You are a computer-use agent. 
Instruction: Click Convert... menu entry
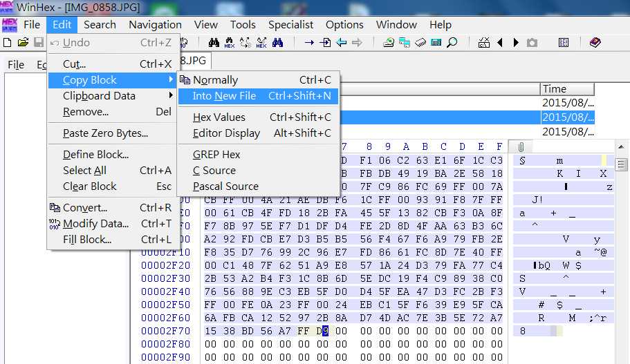click(113, 208)
